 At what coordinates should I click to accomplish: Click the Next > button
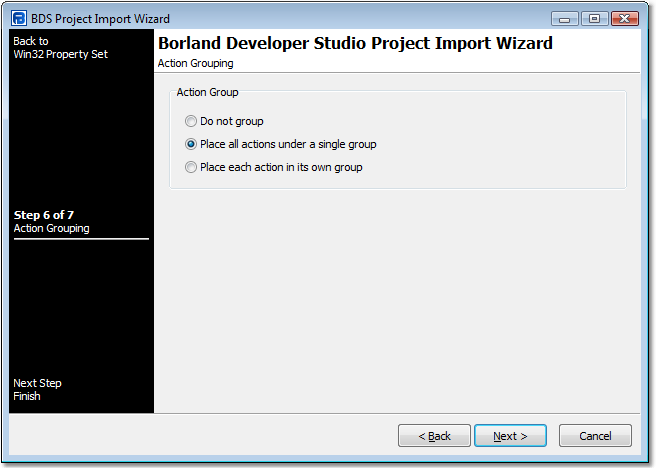510,436
